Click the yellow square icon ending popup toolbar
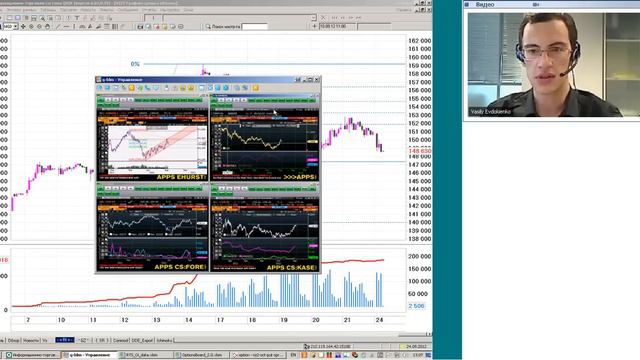Screen dimensions: 640x360 coord(256,88)
